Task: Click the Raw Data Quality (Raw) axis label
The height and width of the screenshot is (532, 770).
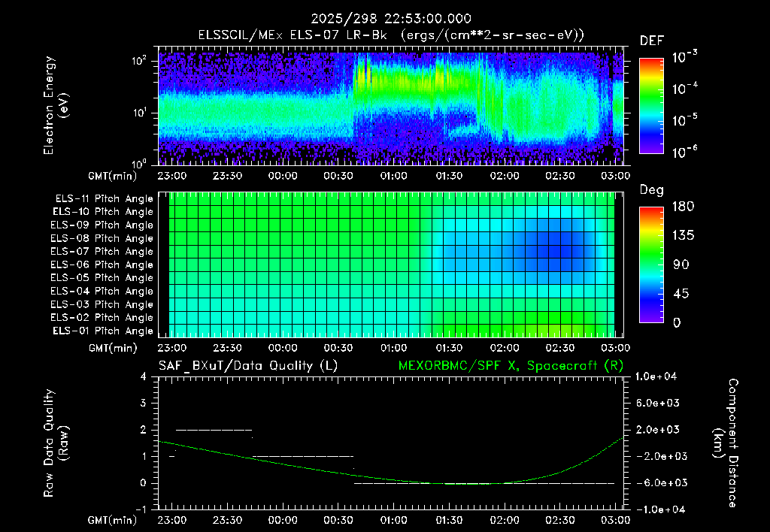Action: coord(56,443)
